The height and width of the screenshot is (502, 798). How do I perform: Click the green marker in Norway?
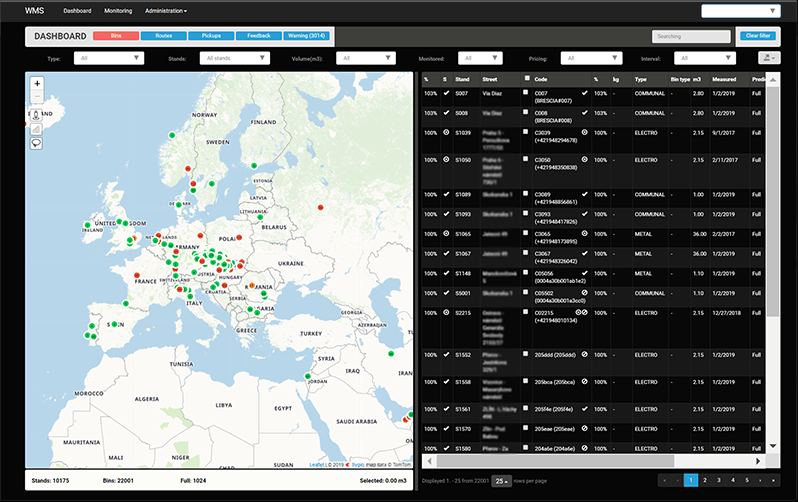pos(172,135)
